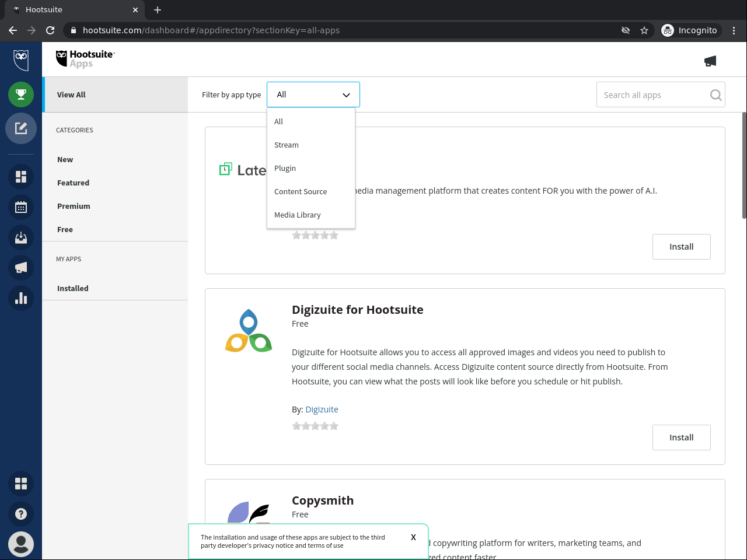Open the Digizuite developer link
This screenshot has width=747, height=560.
tap(322, 409)
